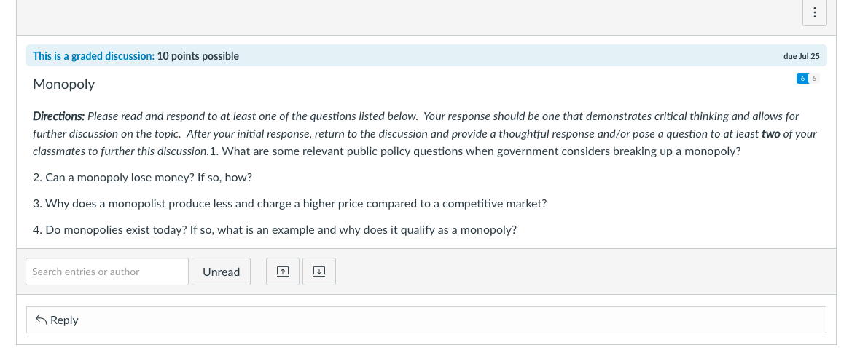868x348 pixels.
Task: Open the three-dot discussion options menu
Action: (814, 13)
